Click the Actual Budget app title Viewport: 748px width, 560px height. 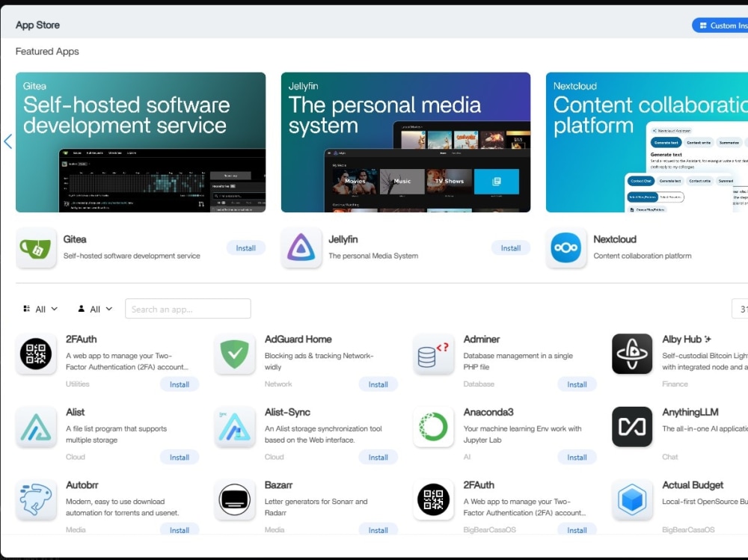(x=693, y=485)
